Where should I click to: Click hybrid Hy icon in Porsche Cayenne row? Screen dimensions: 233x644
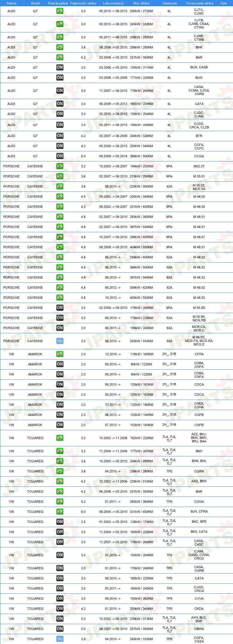pyautogui.click(x=60, y=341)
